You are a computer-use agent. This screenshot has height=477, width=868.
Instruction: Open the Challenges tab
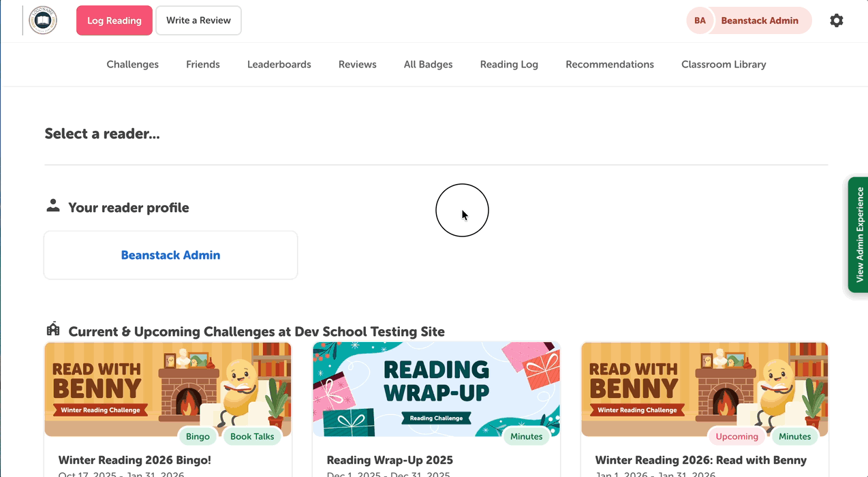click(133, 65)
